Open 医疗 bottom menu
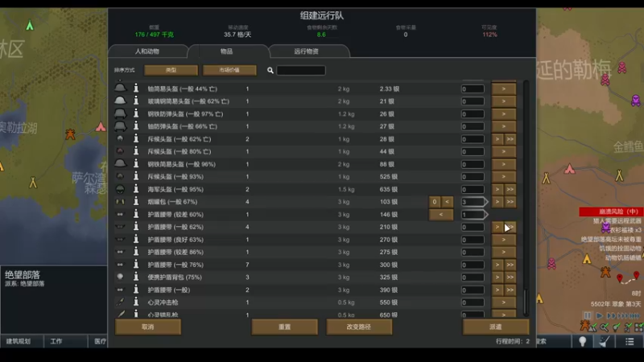This screenshot has width=644, height=362. [x=98, y=341]
